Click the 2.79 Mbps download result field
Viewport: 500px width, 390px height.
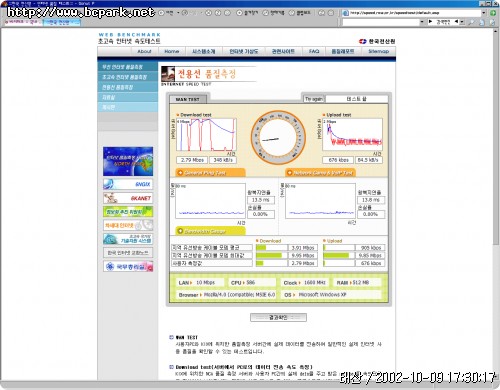coord(192,160)
